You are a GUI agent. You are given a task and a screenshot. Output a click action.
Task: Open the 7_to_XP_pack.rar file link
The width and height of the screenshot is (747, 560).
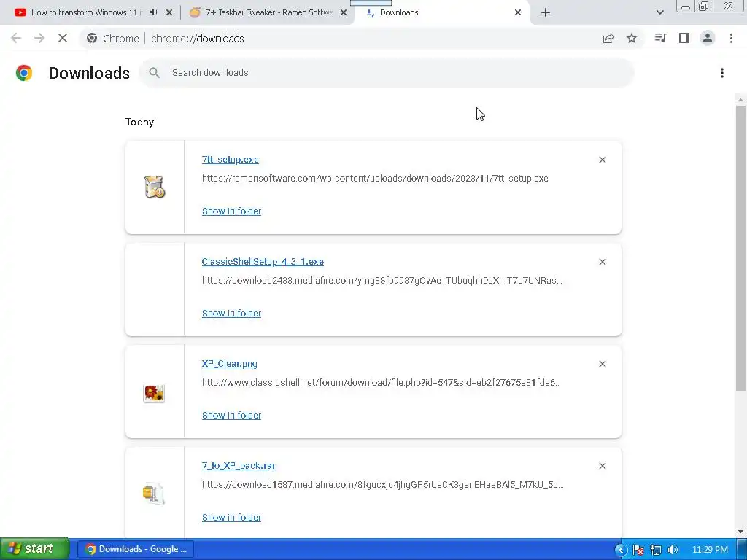click(239, 466)
